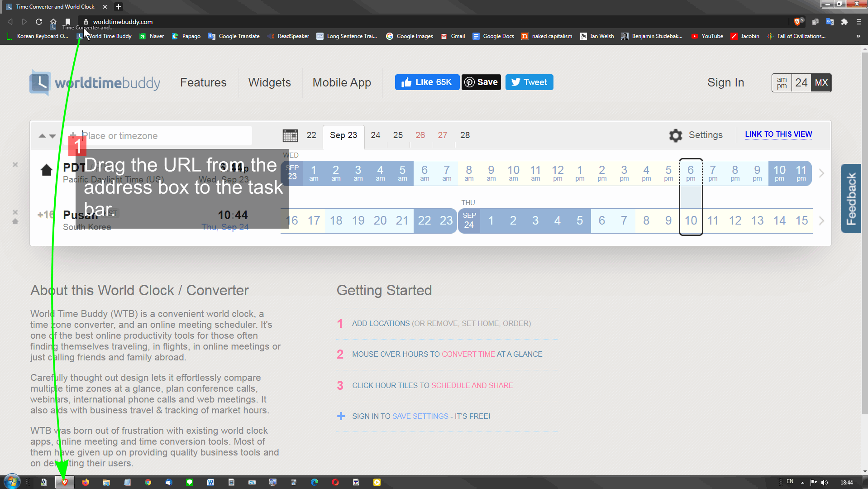Select date 26 in the date strip

coord(420,135)
